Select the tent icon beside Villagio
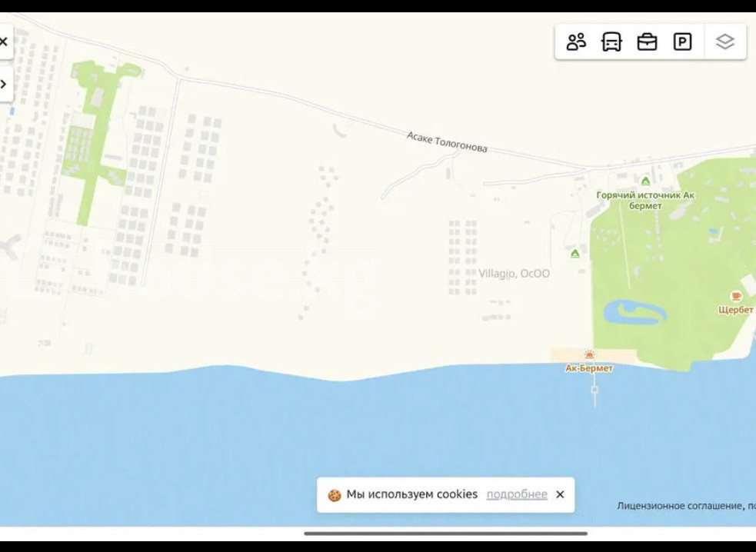The image size is (756, 552). (x=574, y=253)
